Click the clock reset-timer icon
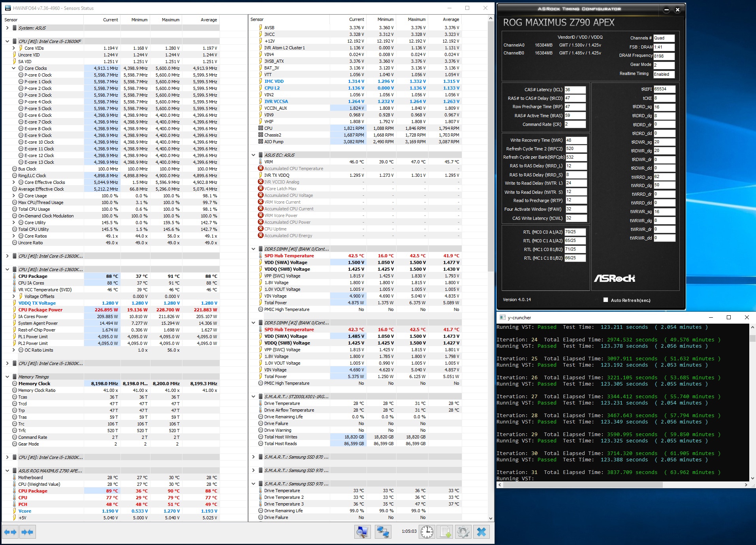The height and width of the screenshot is (545, 756). (427, 532)
